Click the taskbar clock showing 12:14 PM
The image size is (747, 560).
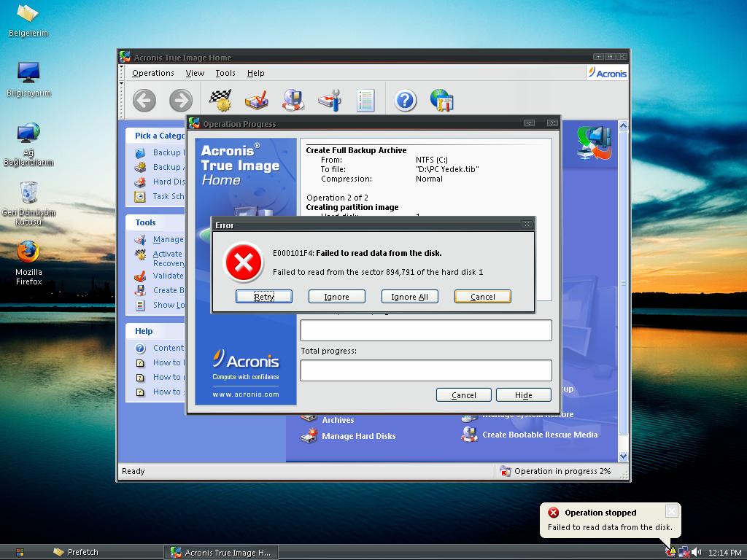[x=724, y=553]
